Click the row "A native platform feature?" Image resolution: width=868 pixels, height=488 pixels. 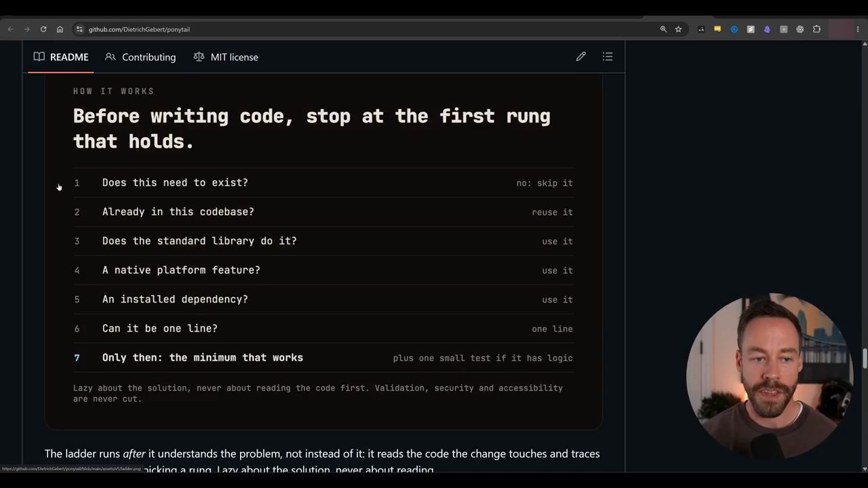(x=323, y=270)
